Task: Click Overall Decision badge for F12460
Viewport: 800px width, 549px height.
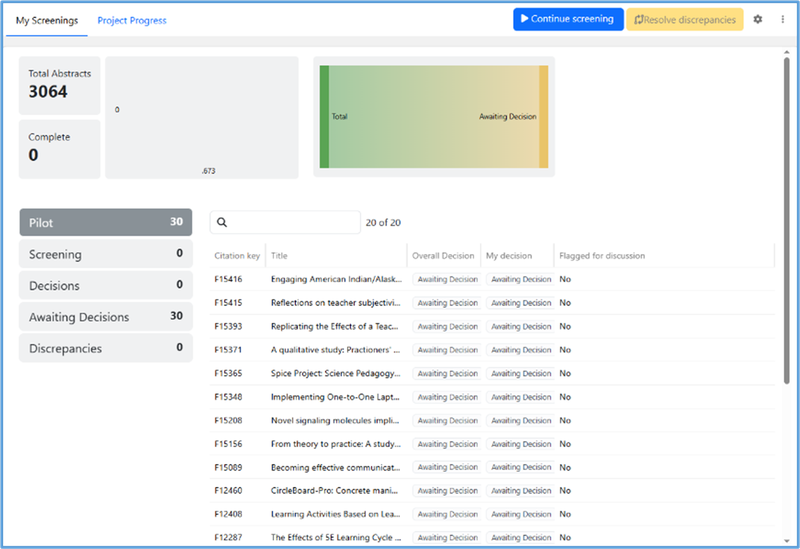Action: [447, 490]
